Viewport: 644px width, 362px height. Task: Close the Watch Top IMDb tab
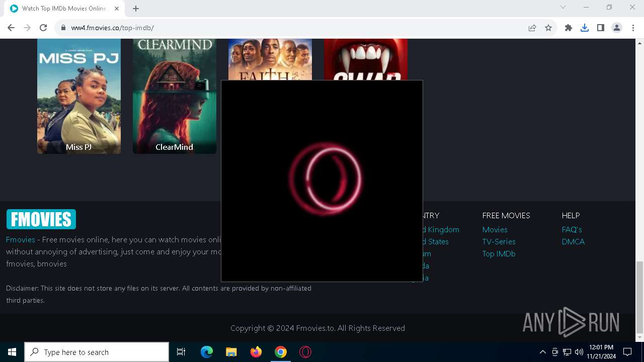(x=117, y=8)
